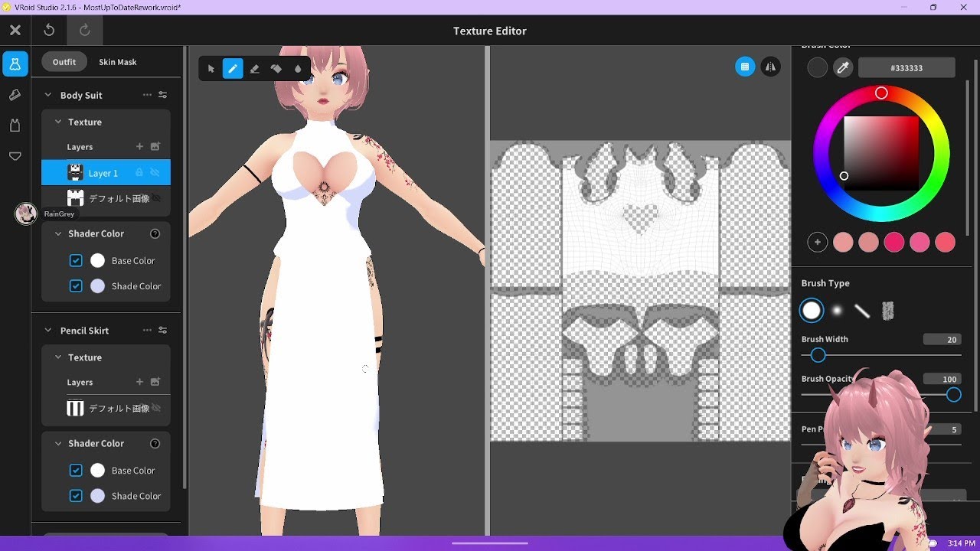980x551 pixels.
Task: Toggle the UV grid guide display
Action: pos(745,67)
